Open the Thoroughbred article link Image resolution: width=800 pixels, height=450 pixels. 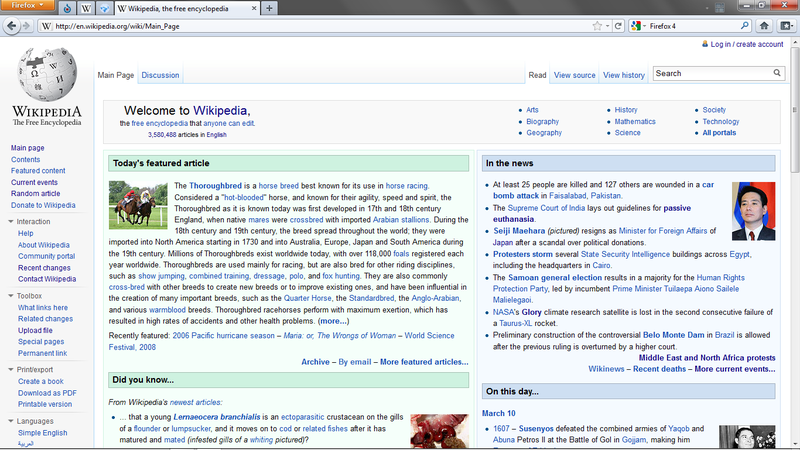point(215,186)
